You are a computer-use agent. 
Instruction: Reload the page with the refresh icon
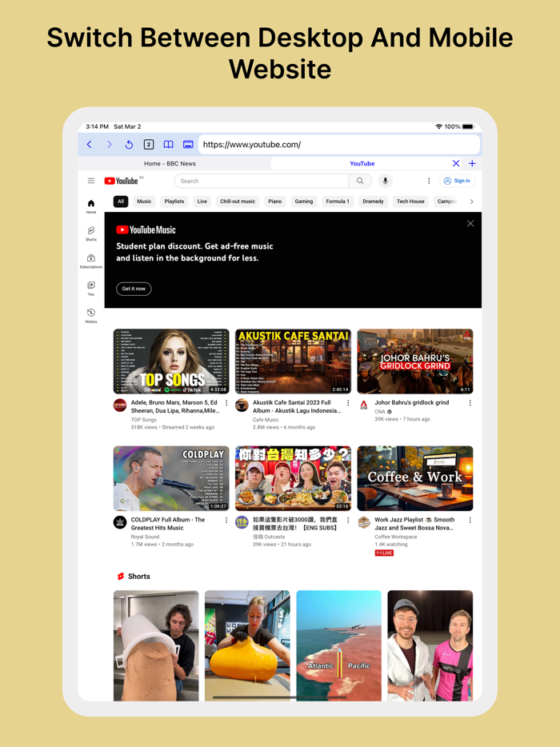[x=129, y=144]
